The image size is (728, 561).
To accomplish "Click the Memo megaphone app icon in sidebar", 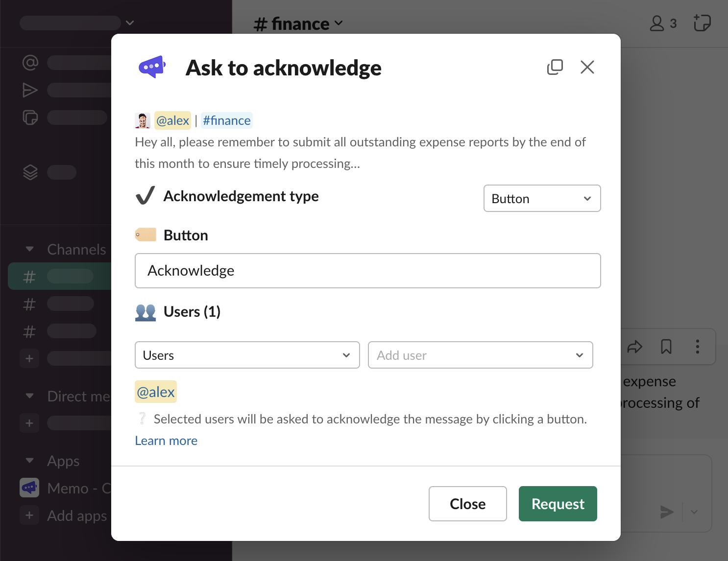I will [x=29, y=488].
